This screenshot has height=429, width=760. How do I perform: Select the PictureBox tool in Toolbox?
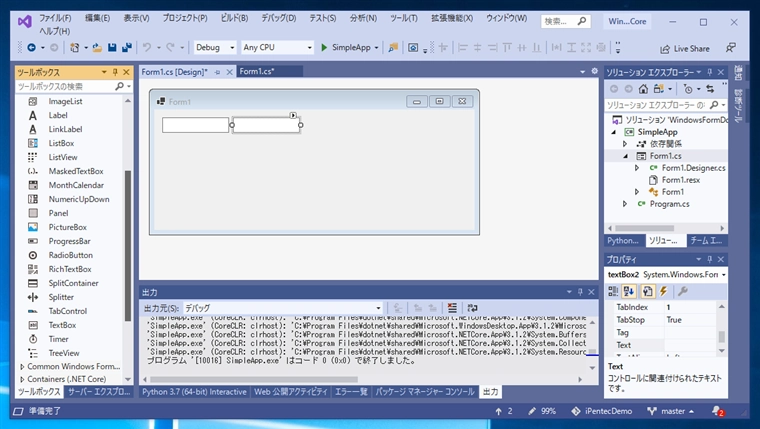[67, 227]
